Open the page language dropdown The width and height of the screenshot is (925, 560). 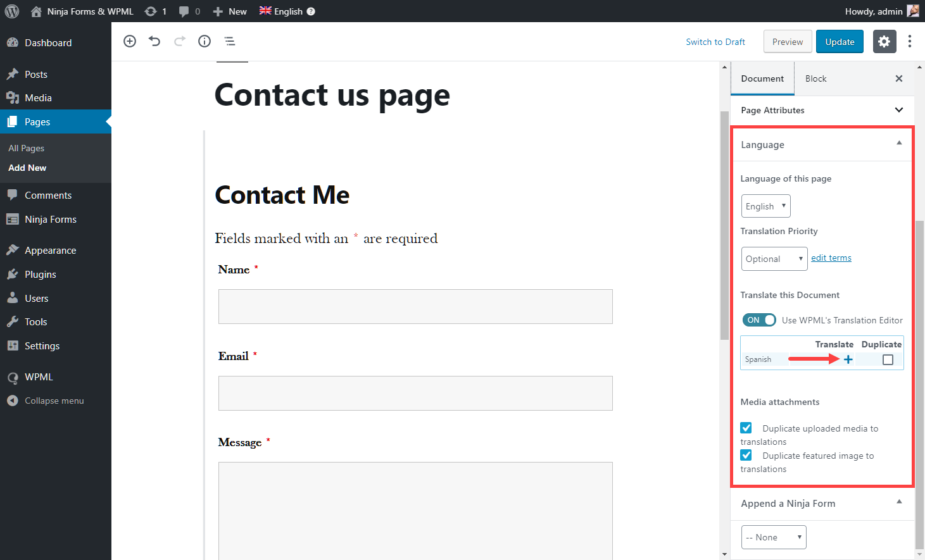pos(765,206)
